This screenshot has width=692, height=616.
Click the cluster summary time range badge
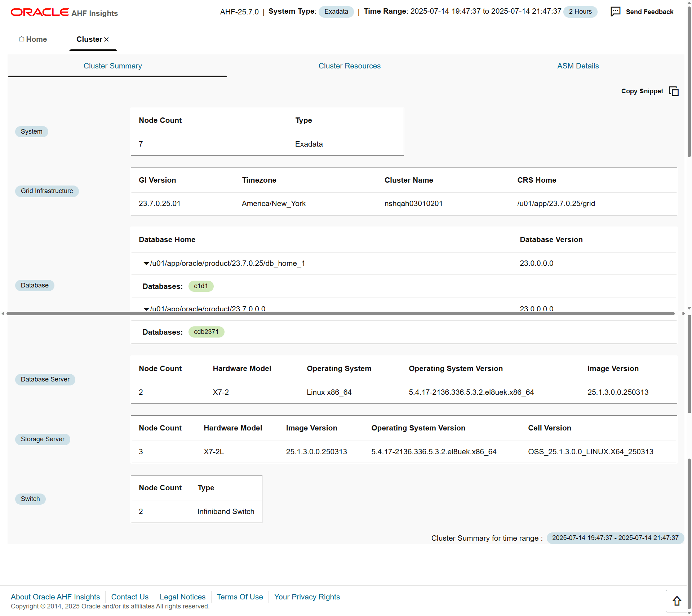[x=615, y=538]
